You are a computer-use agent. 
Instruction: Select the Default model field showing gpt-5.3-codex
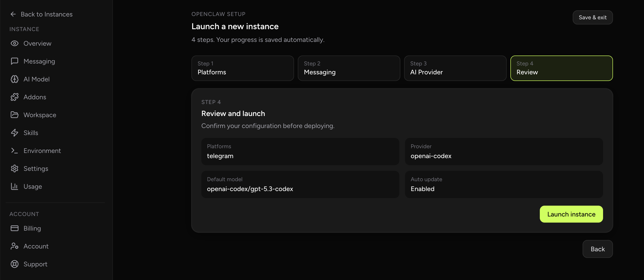300,184
